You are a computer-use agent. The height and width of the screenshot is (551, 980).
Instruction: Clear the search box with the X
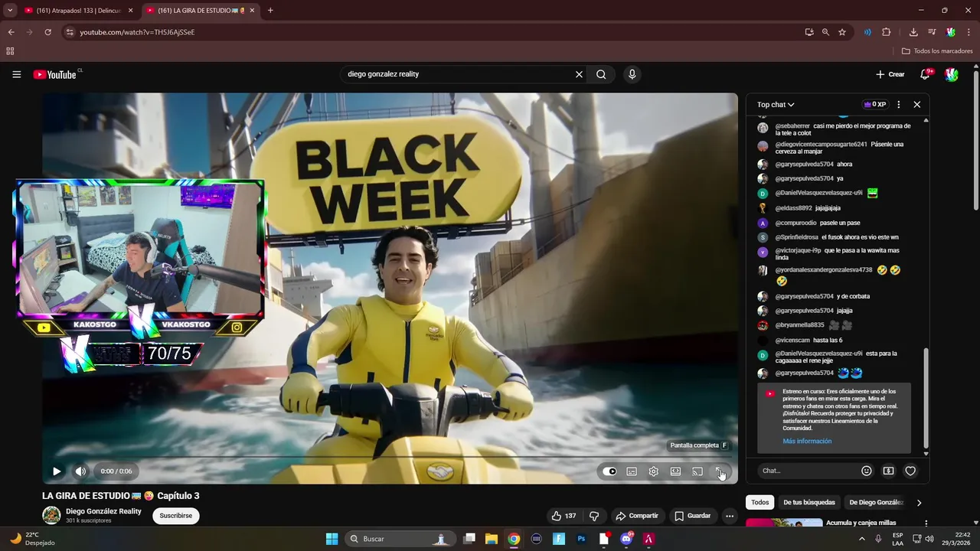pyautogui.click(x=579, y=74)
